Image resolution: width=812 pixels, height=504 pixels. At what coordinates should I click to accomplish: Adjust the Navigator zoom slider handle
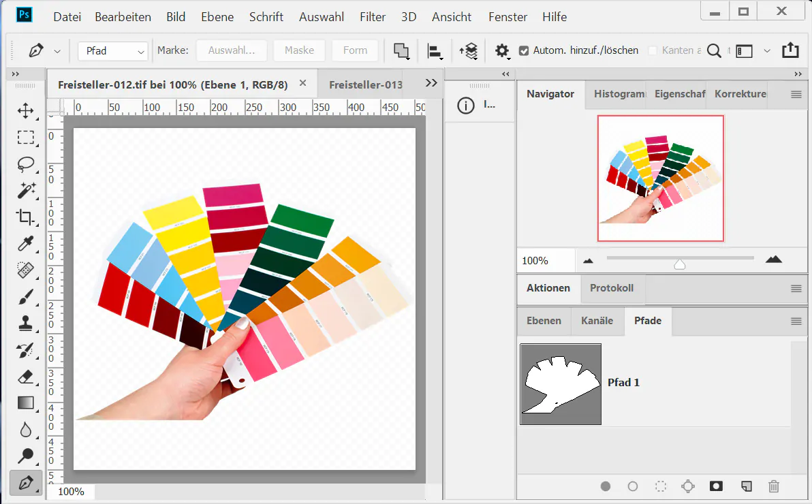click(x=679, y=264)
